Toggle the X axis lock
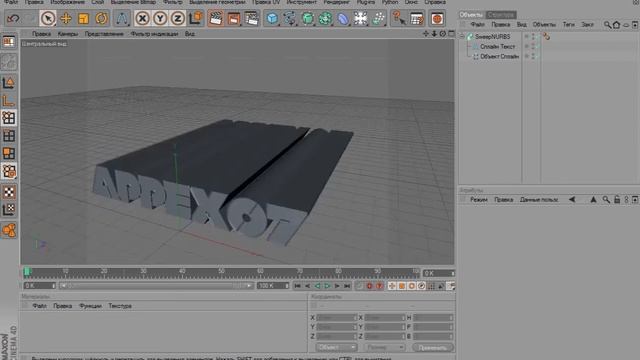The height and width of the screenshot is (360, 640). pos(142,18)
